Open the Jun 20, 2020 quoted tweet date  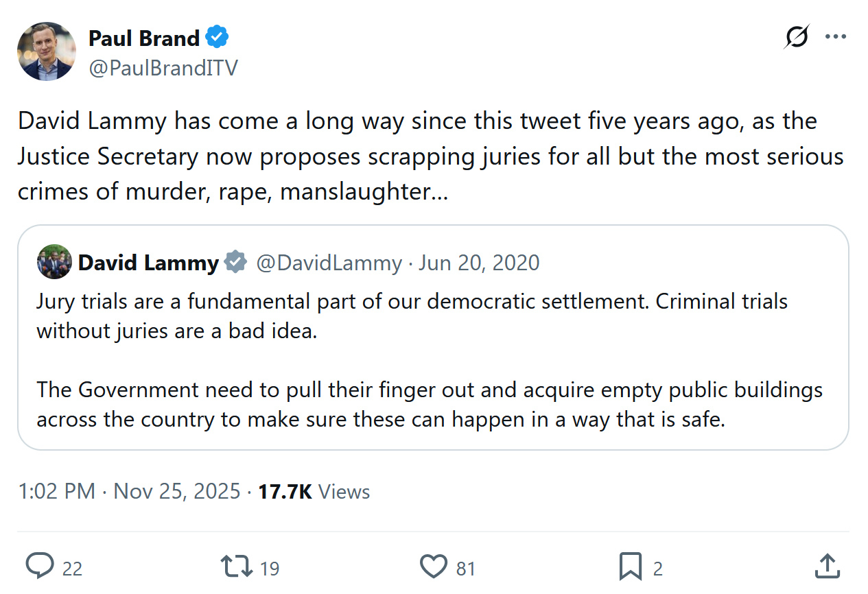479,262
